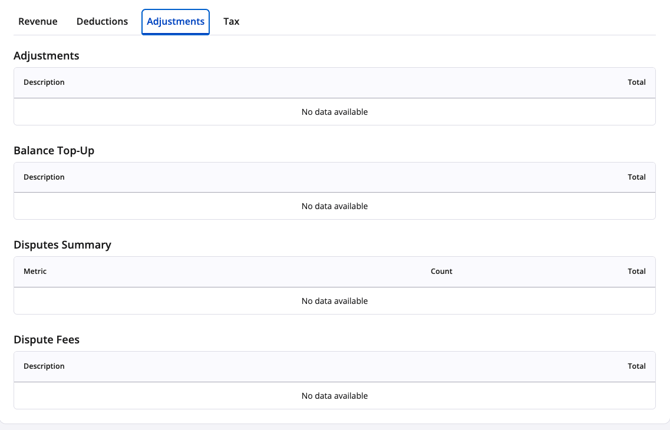The width and height of the screenshot is (670, 430).
Task: Click Total header in Disputes Summary table
Action: [636, 271]
